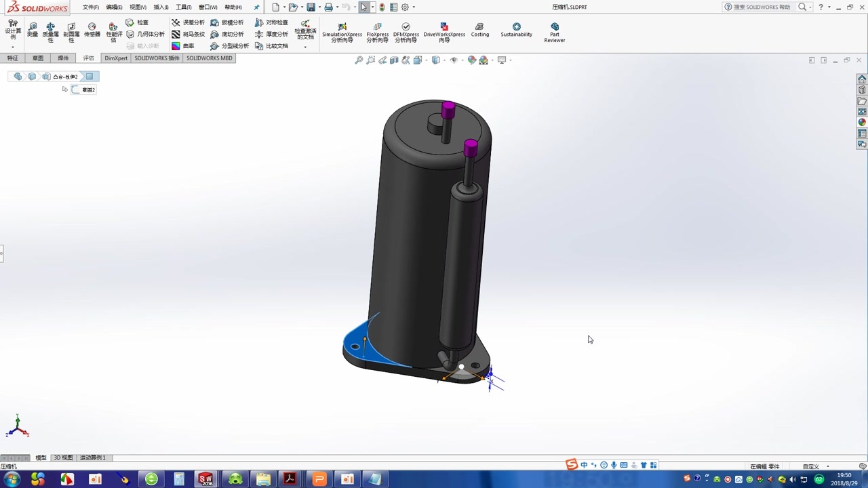Expand the Open document dropdown arrow
This screenshot has width=868, height=488.
click(x=302, y=7)
